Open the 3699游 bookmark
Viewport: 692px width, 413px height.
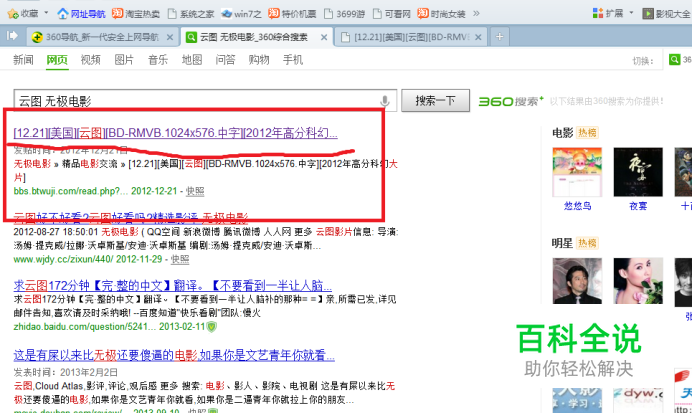[344, 14]
